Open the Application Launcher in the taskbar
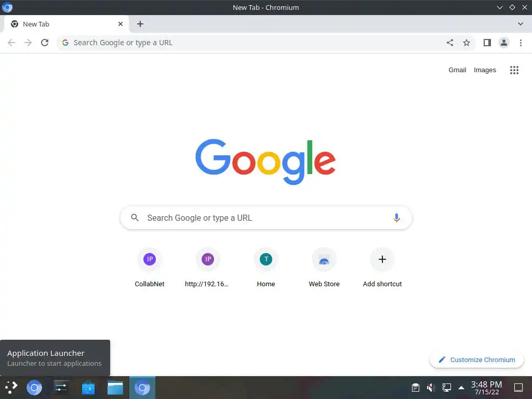The height and width of the screenshot is (399, 532). (11, 388)
